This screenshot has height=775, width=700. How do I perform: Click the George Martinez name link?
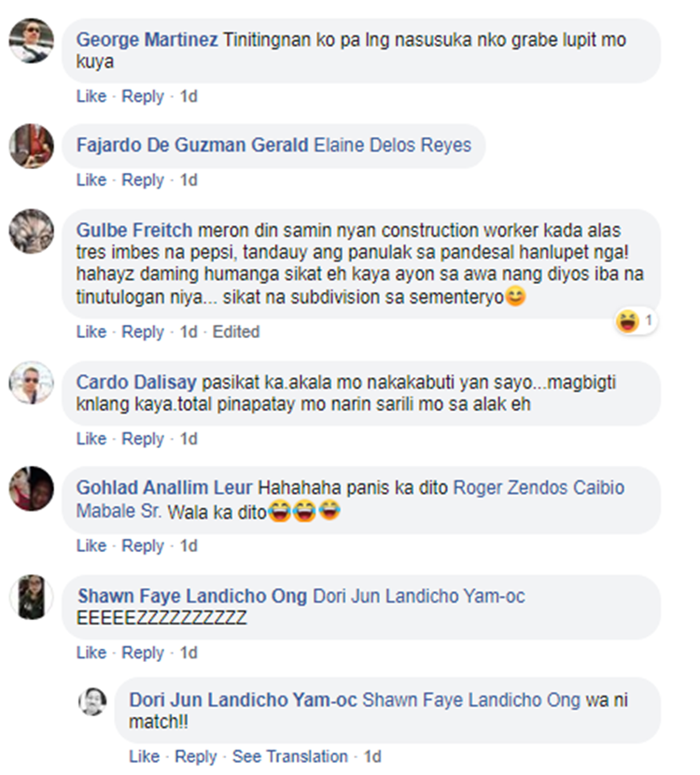[x=147, y=39]
